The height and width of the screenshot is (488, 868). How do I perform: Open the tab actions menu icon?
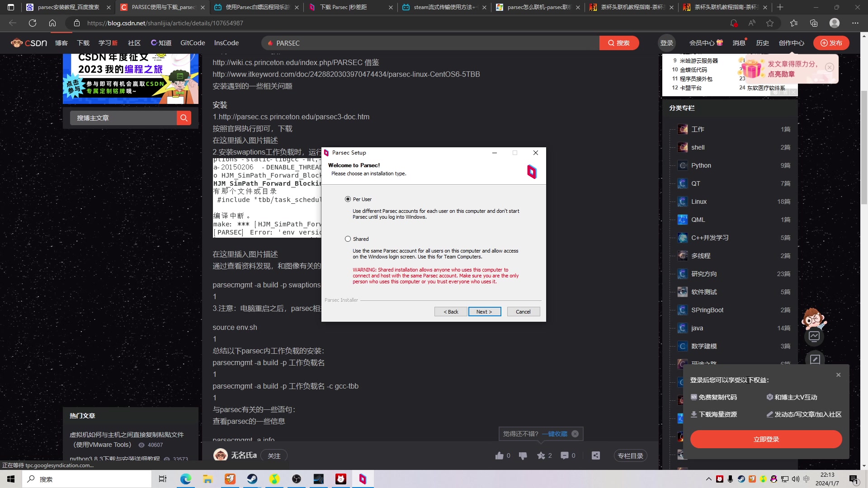pos(11,7)
